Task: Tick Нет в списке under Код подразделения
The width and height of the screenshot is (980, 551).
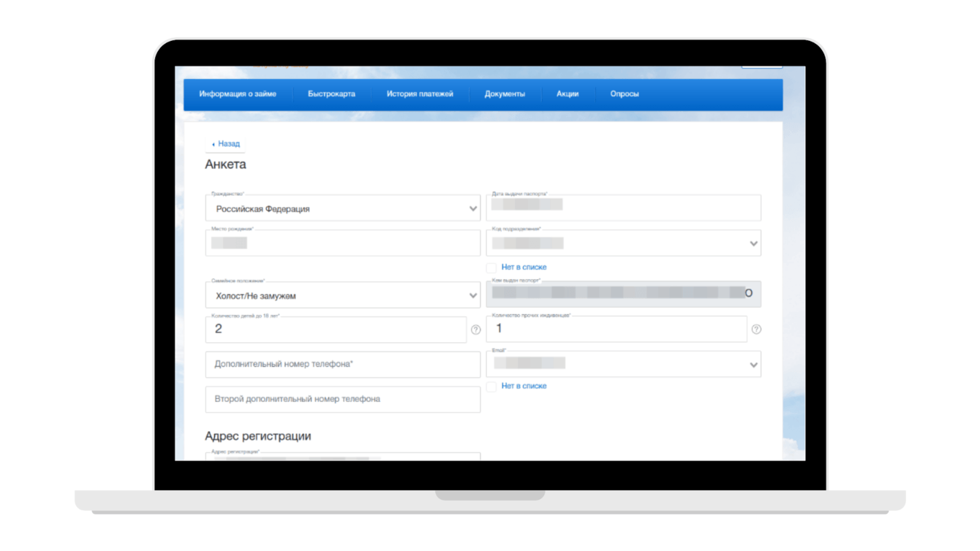Action: point(491,268)
